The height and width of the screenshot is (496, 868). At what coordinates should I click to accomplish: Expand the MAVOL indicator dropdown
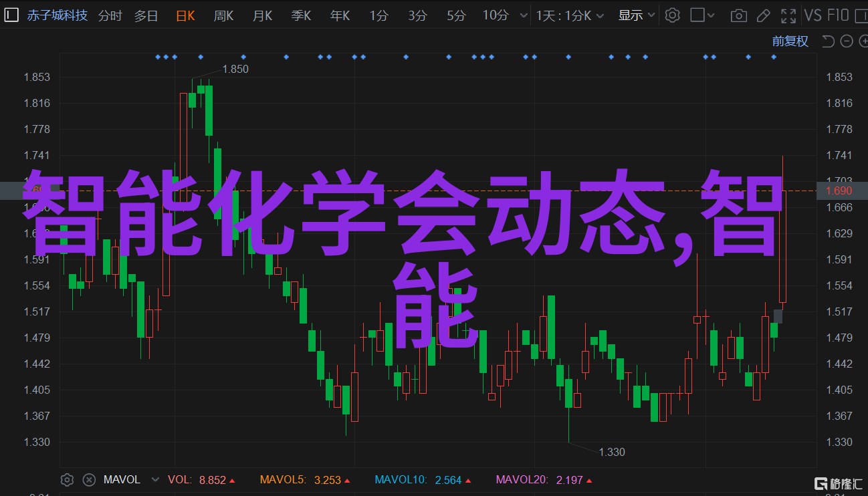(x=155, y=479)
